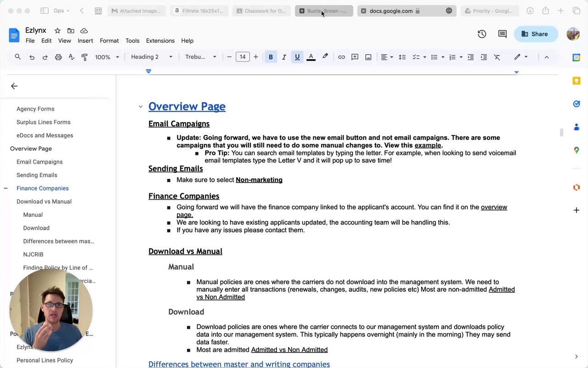Add a comment using the toolbar icon
Screen dimensions: 588x368
point(355,57)
